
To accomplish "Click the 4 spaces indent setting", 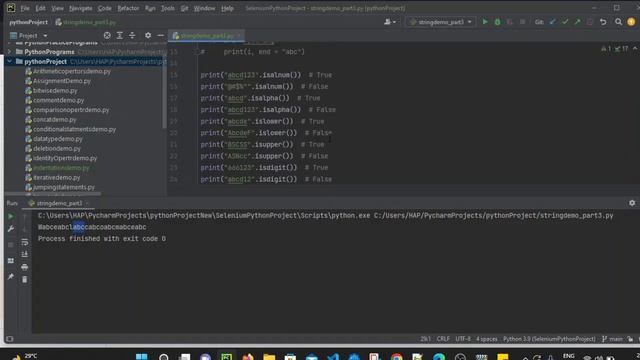I will (x=487, y=339).
